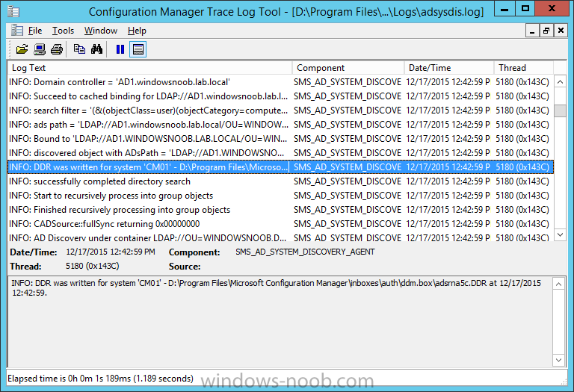Open a log file with the Open toolbar icon
The image size is (574, 392).
22,49
